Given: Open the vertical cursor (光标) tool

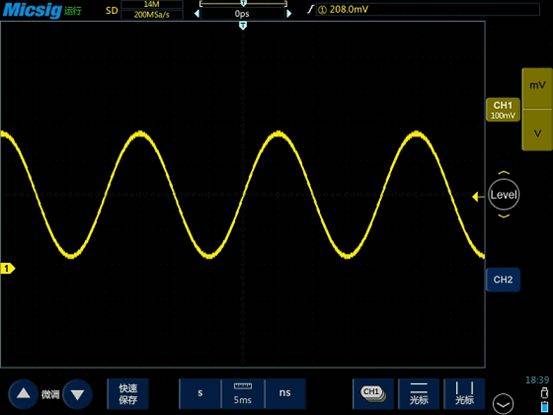Looking at the screenshot, I should click(464, 394).
